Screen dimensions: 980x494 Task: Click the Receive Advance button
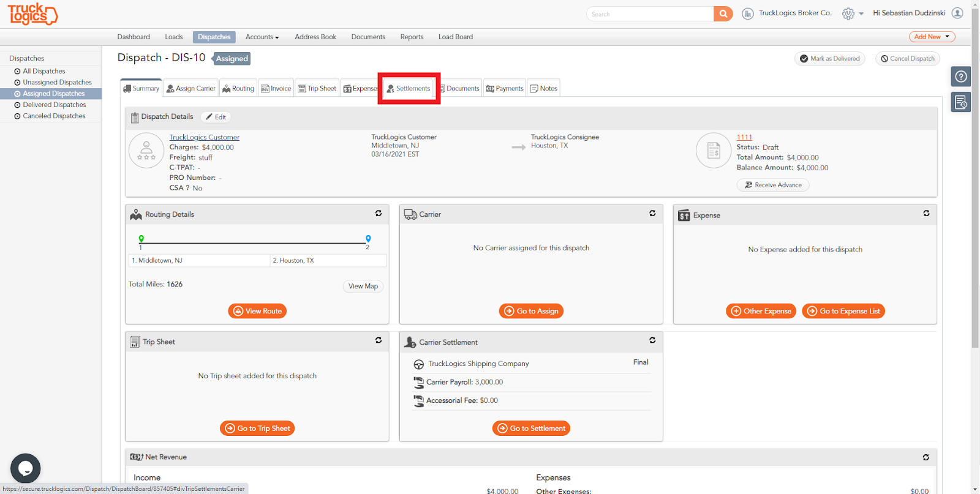click(x=773, y=185)
